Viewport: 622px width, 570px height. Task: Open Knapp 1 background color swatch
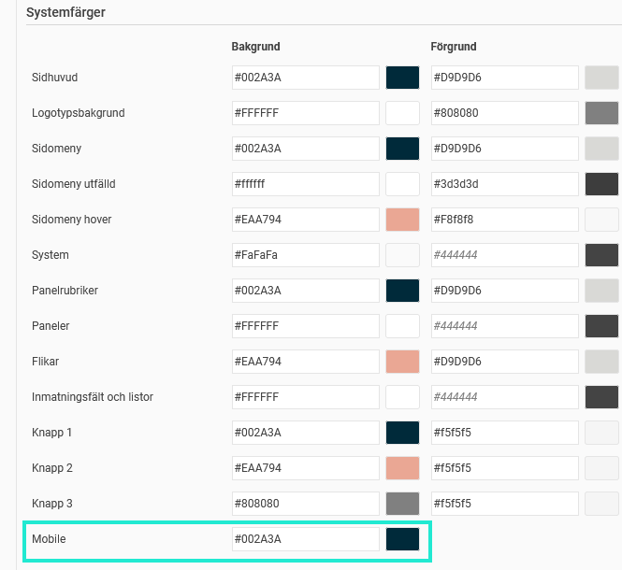402,433
